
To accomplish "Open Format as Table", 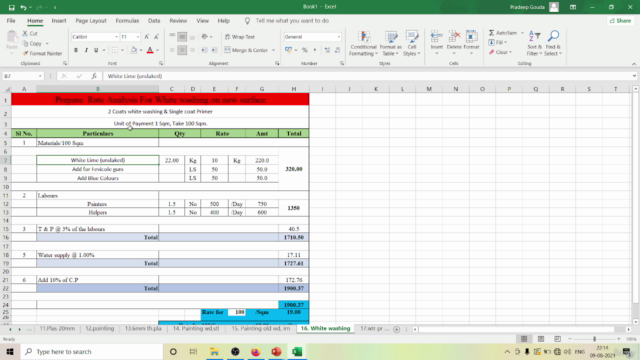I will (390, 43).
